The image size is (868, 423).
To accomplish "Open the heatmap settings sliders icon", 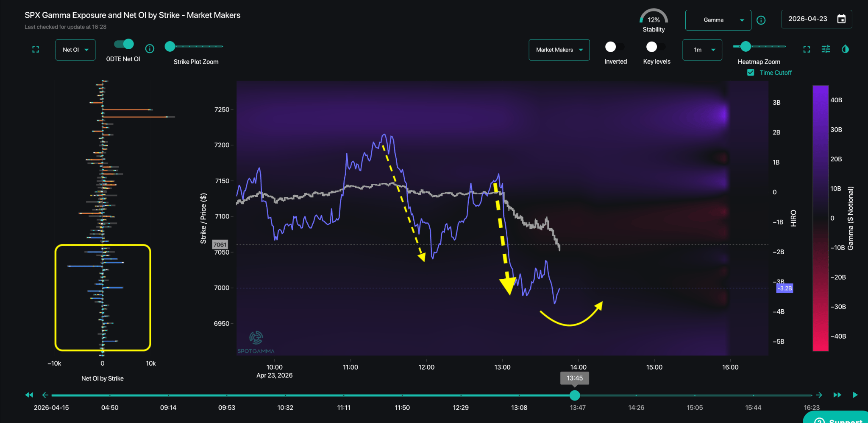I will [826, 49].
